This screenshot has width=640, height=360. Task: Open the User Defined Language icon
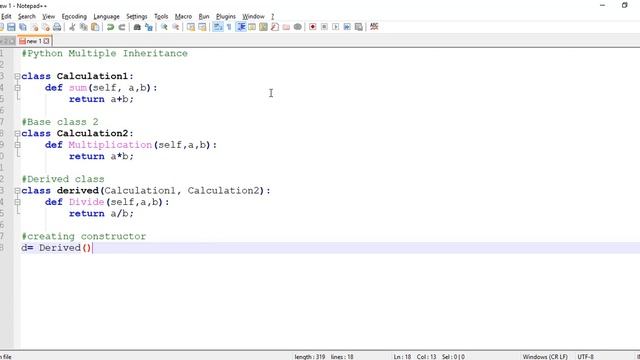[x=252, y=27]
